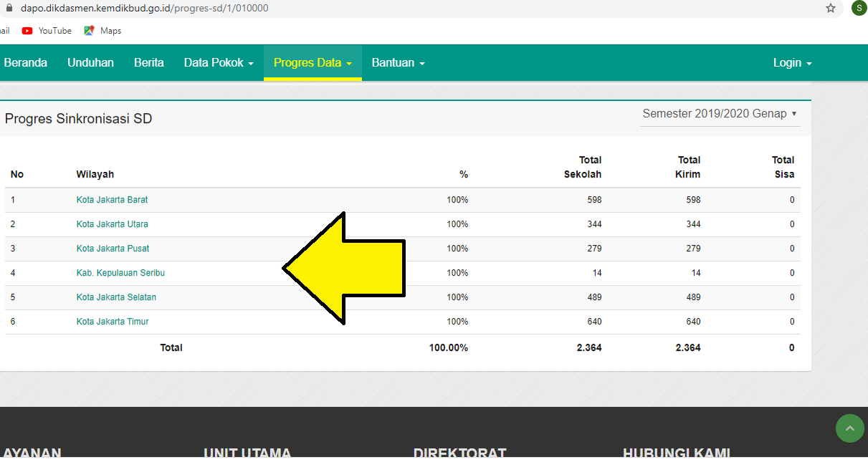Click the address bar URL
The image size is (868, 462).
coord(145,8)
